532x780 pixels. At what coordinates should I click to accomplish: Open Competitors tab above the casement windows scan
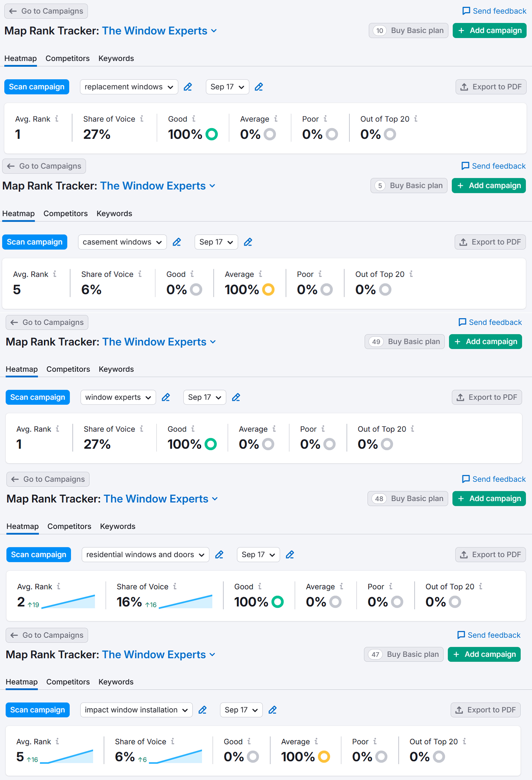[66, 213]
